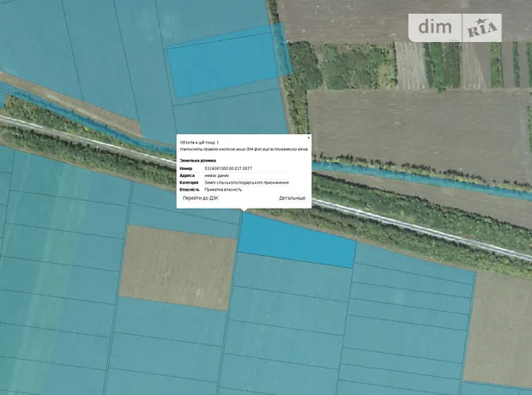Click the 'Земельна ділянка' popup heading
This screenshot has height=395, width=532.
196,161
